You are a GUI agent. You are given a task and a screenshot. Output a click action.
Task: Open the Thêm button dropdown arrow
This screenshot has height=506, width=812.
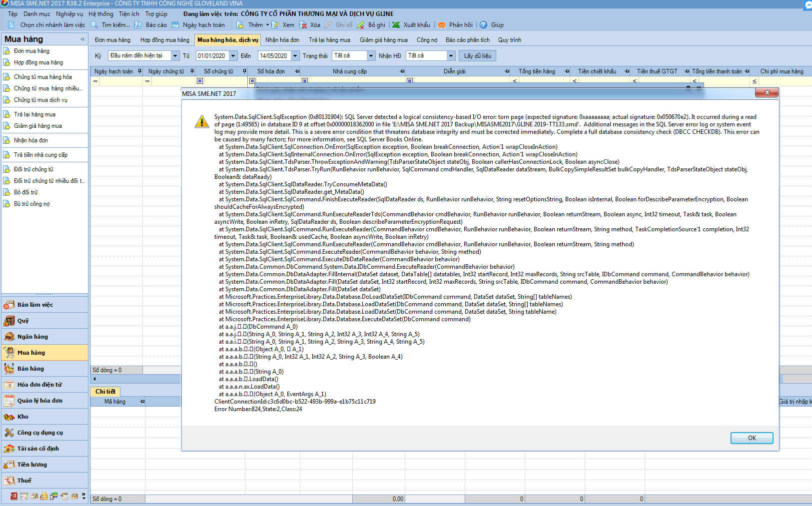click(267, 25)
